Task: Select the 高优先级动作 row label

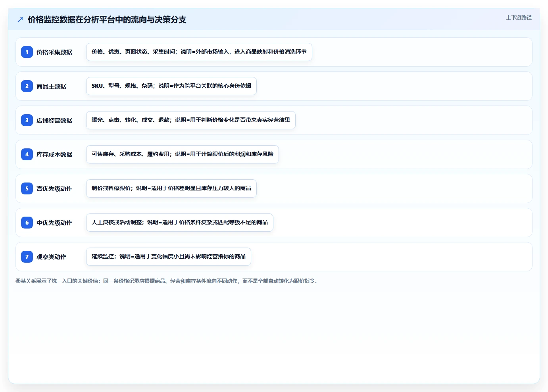Action: (x=54, y=188)
